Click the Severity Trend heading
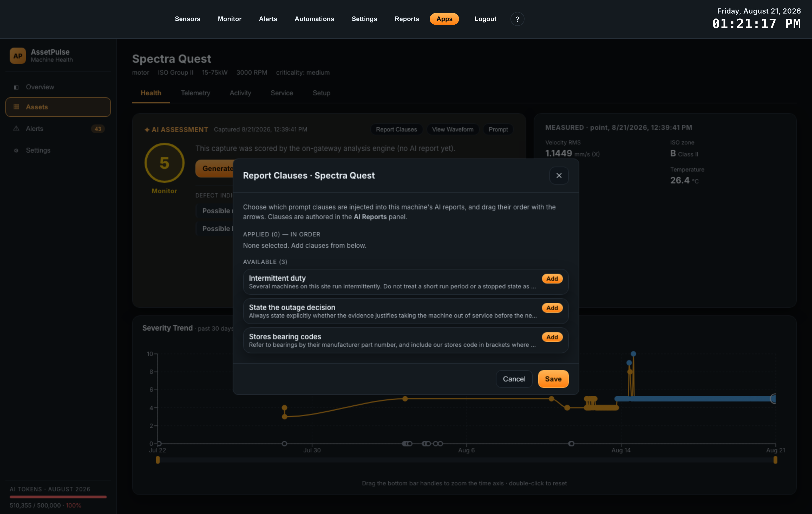Image resolution: width=812 pixels, height=514 pixels. coord(167,328)
